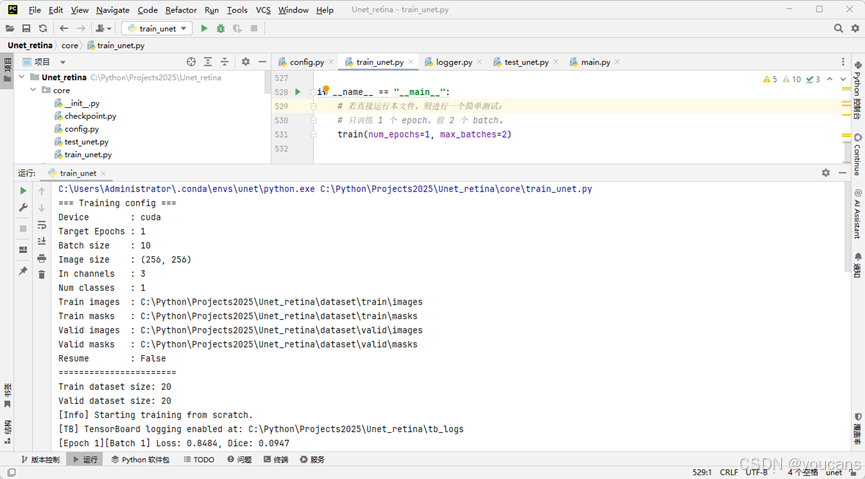Click the 529:1 cursor position indicator

[702, 472]
